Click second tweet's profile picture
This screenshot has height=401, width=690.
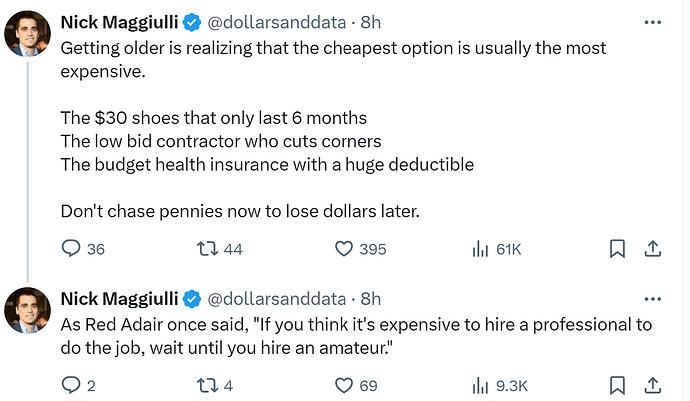(x=27, y=310)
